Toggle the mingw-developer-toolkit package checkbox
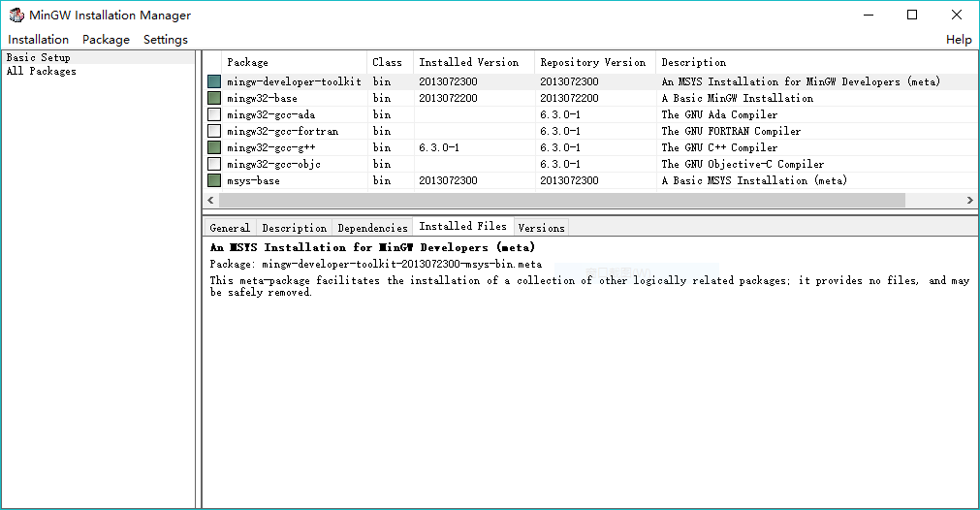The width and height of the screenshot is (980, 510). 214,81
